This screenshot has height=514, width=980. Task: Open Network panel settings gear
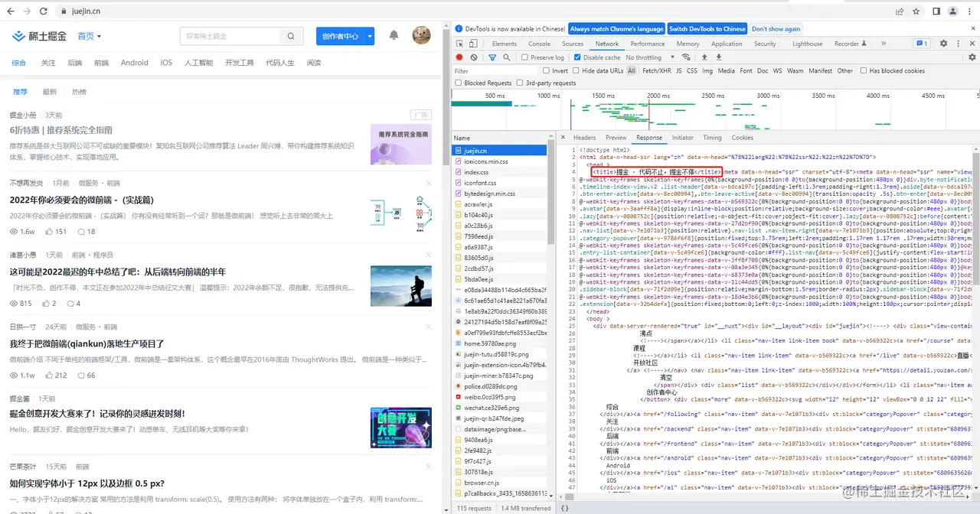tap(973, 57)
